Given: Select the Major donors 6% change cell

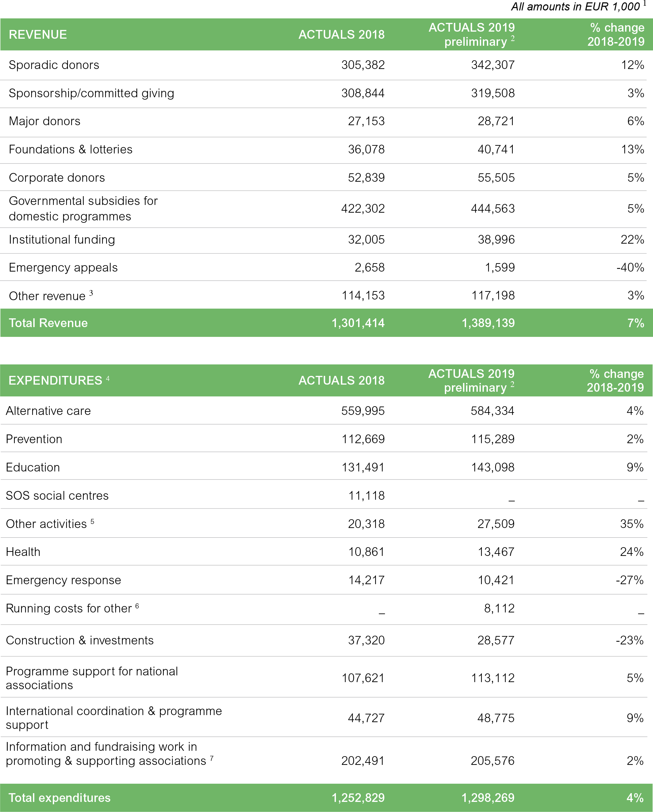Looking at the screenshot, I should (x=635, y=121).
